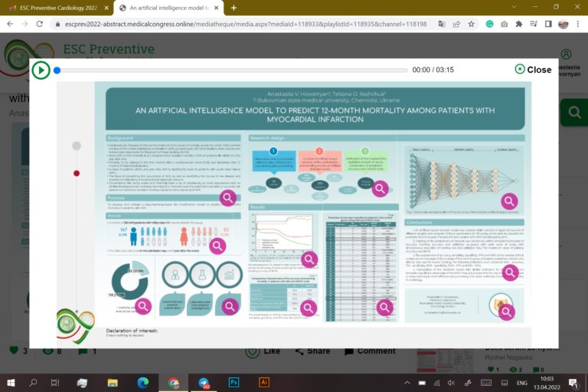Open File Explorer from taskbar

tap(113, 383)
